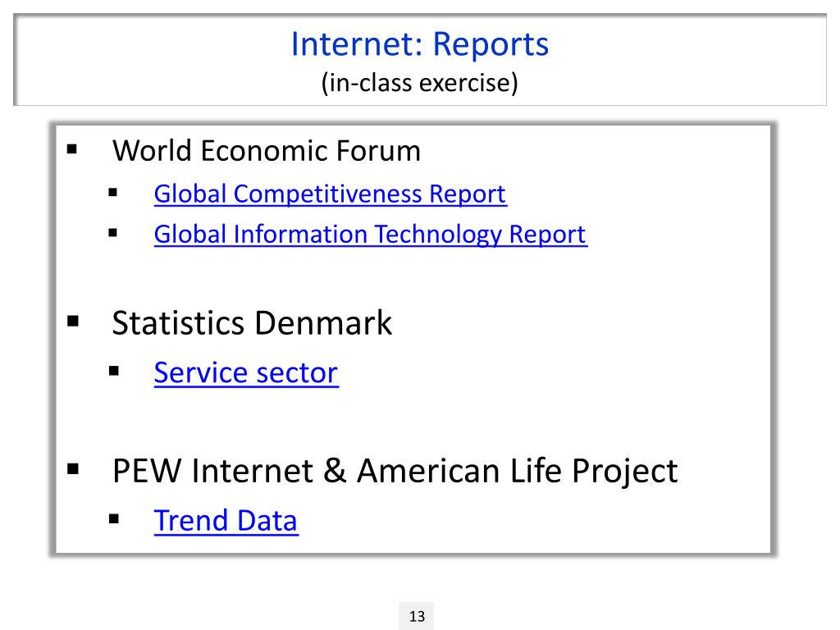The image size is (840, 630).
Task: Click the bullet before Global Competitiveness Report
Action: point(114,194)
